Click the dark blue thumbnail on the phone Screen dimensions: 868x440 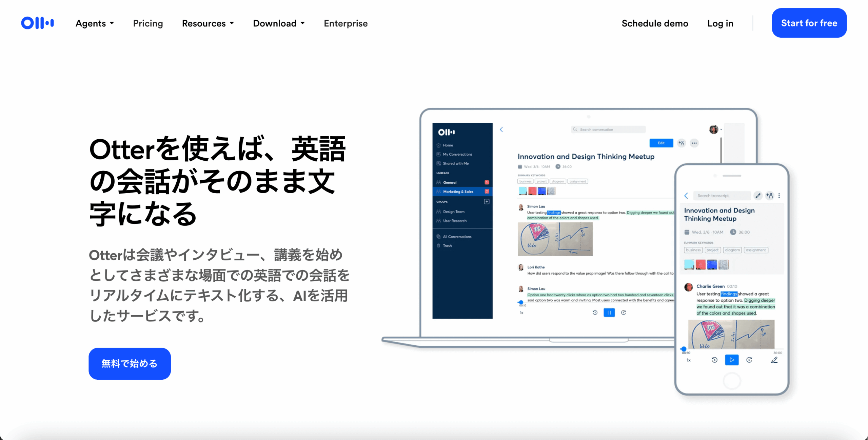point(712,264)
